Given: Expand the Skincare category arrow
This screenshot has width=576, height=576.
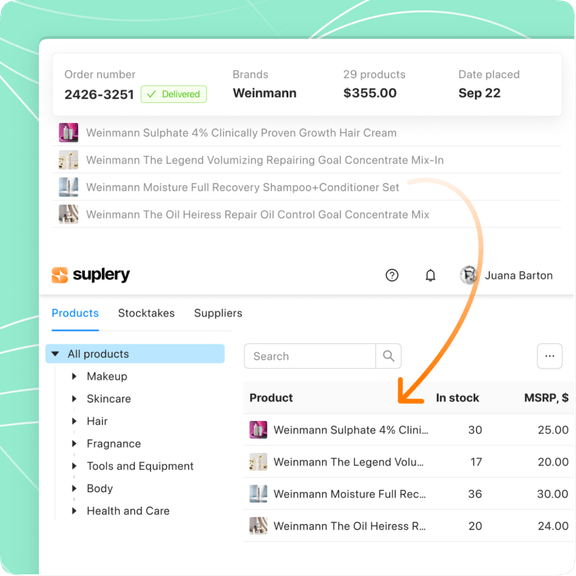Looking at the screenshot, I should (x=74, y=399).
